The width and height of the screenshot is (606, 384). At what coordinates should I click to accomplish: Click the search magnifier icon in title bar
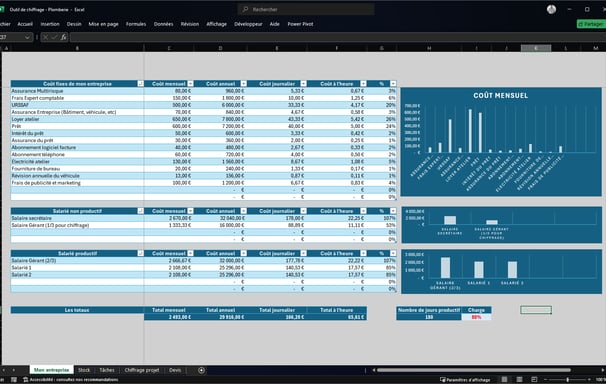pyautogui.click(x=245, y=9)
